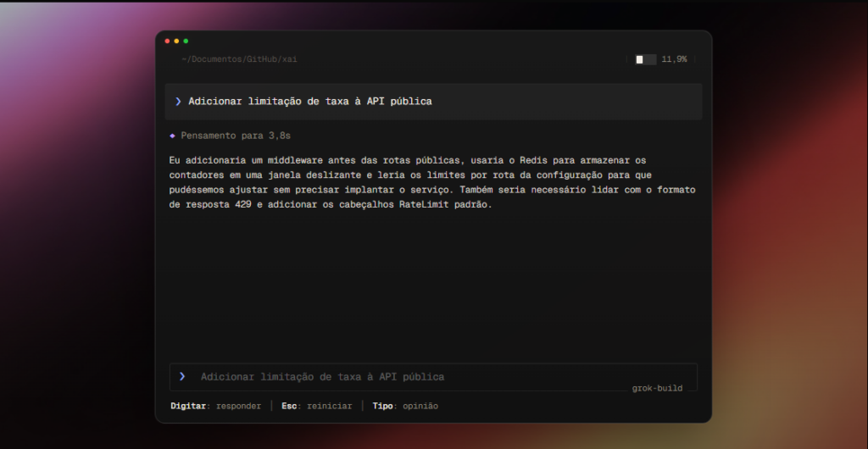This screenshot has height=449, width=868.
Task: Click the 'Esc: reiniciar' hint
Action: click(x=317, y=406)
